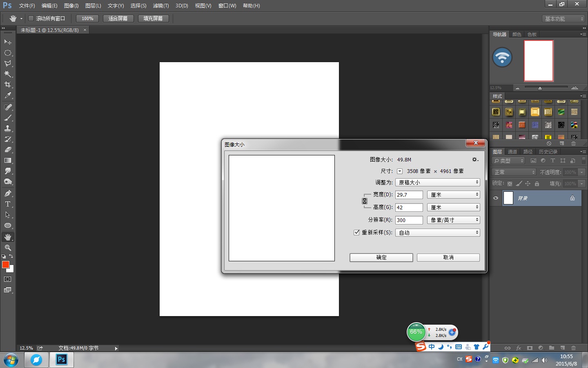
Task: Click the 取消 button
Action: [x=448, y=257]
